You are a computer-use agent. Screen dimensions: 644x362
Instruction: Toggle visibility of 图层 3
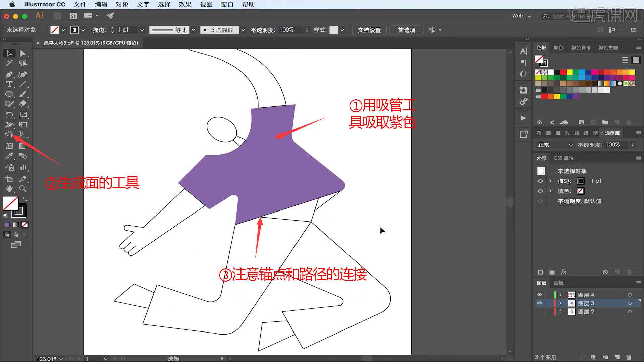click(x=540, y=303)
